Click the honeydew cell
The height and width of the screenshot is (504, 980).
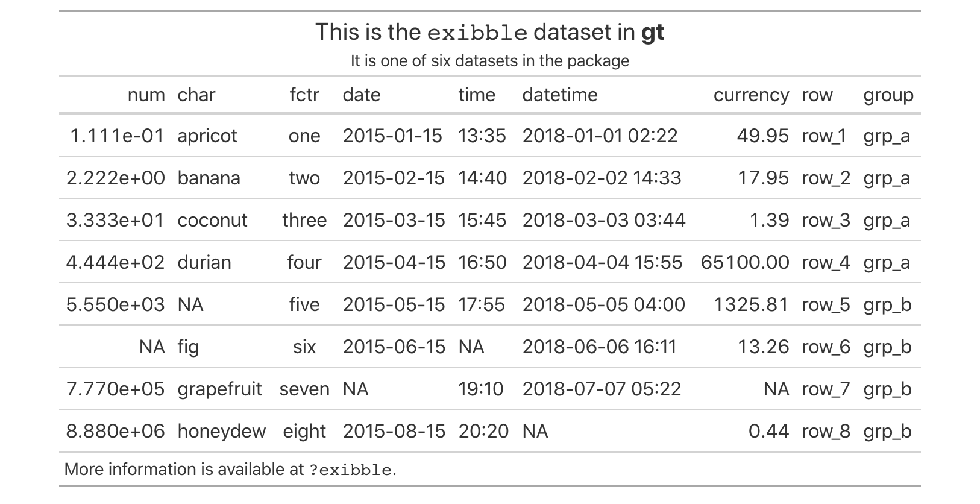coord(221,431)
